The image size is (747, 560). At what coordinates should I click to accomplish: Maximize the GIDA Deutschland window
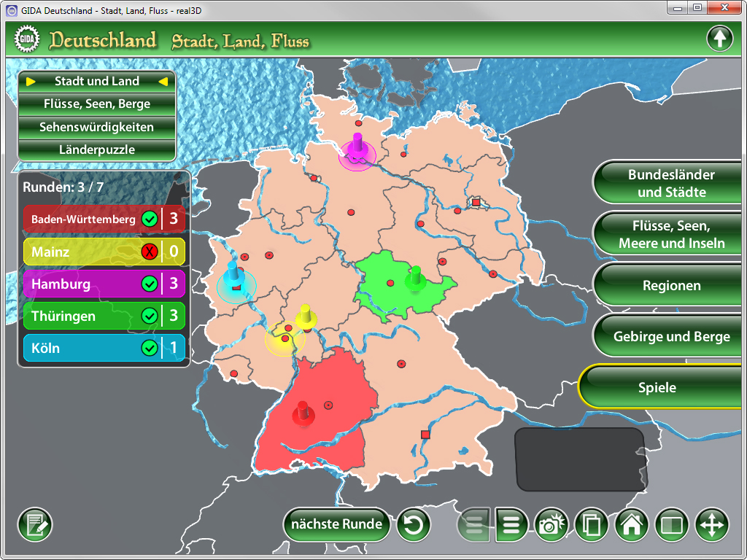697,8
